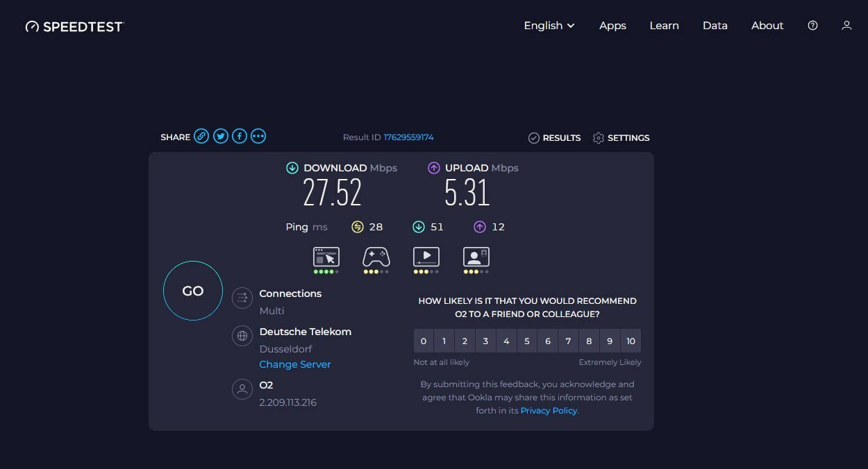Share result on Twitter
868x469 pixels.
click(221, 136)
